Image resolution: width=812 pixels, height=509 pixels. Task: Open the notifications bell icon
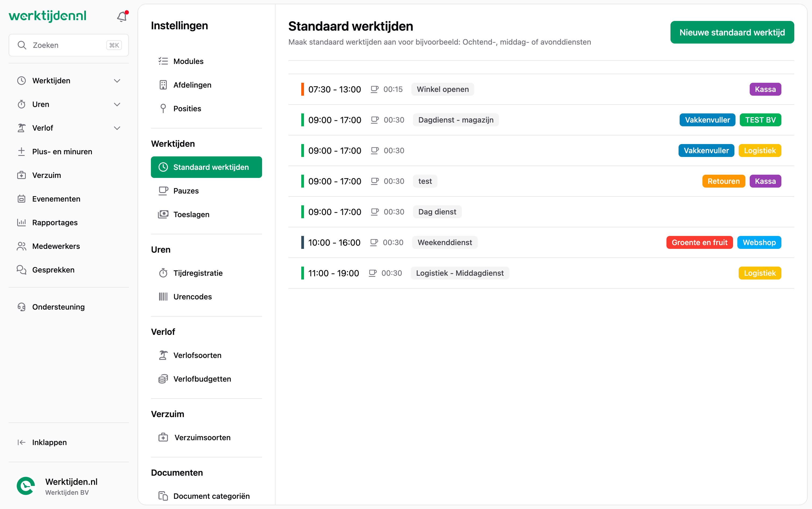point(122,16)
